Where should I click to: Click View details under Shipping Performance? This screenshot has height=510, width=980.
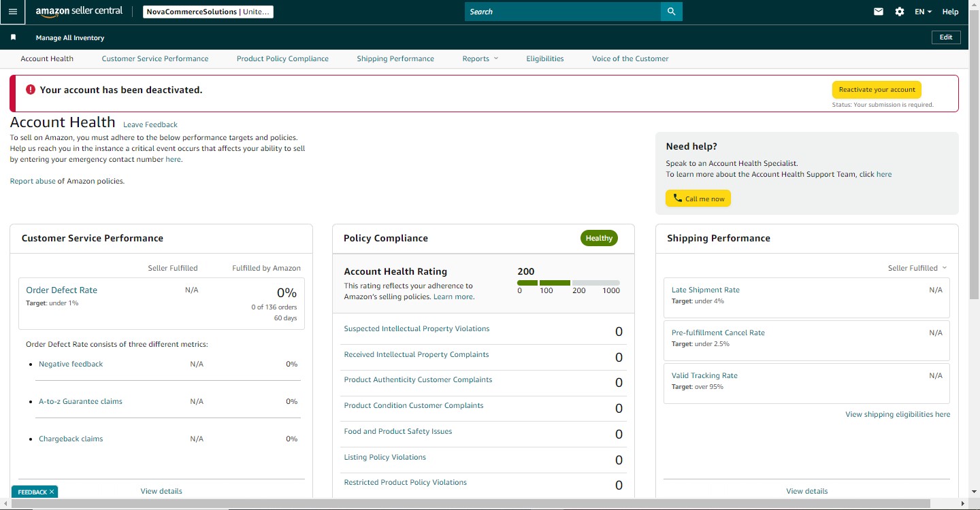point(807,491)
